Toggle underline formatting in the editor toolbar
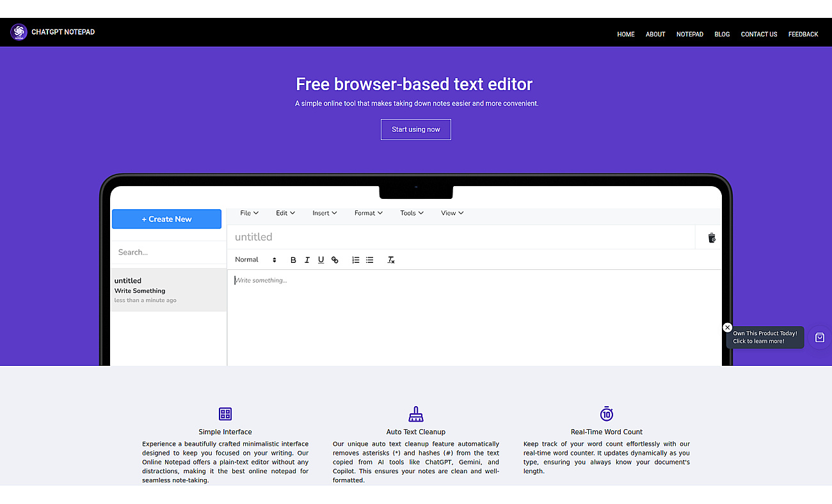The height and width of the screenshot is (504, 832). (x=321, y=260)
